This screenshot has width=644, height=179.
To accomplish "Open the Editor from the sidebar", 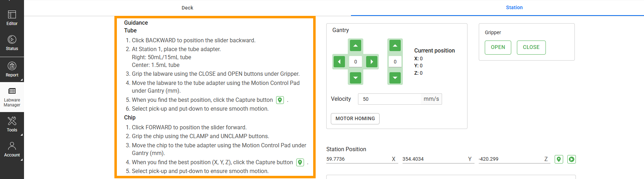I will [12, 18].
